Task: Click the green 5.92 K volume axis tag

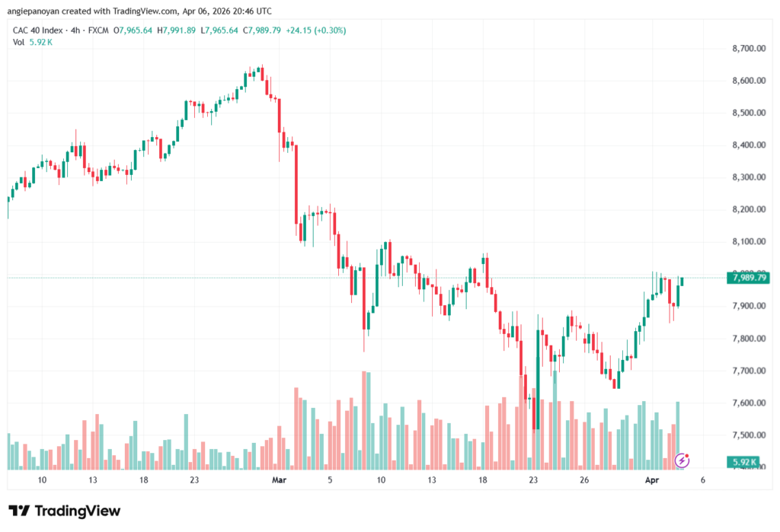Action: click(743, 462)
